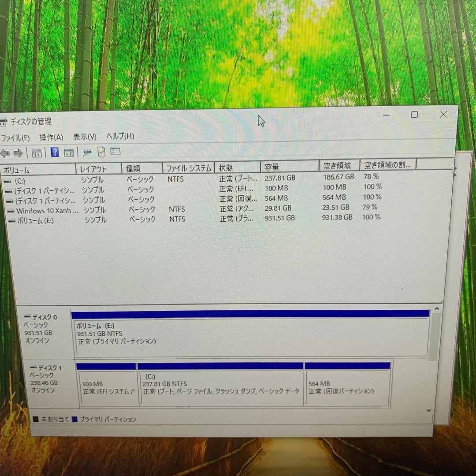476x476 pixels.
Task: Click the export list toolbar icon
Action: coord(115,152)
